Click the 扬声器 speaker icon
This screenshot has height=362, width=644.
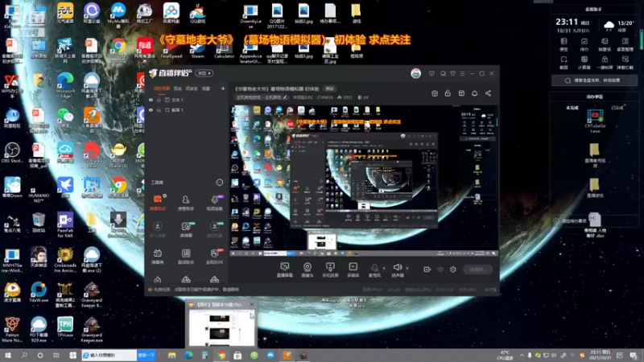[397, 269]
